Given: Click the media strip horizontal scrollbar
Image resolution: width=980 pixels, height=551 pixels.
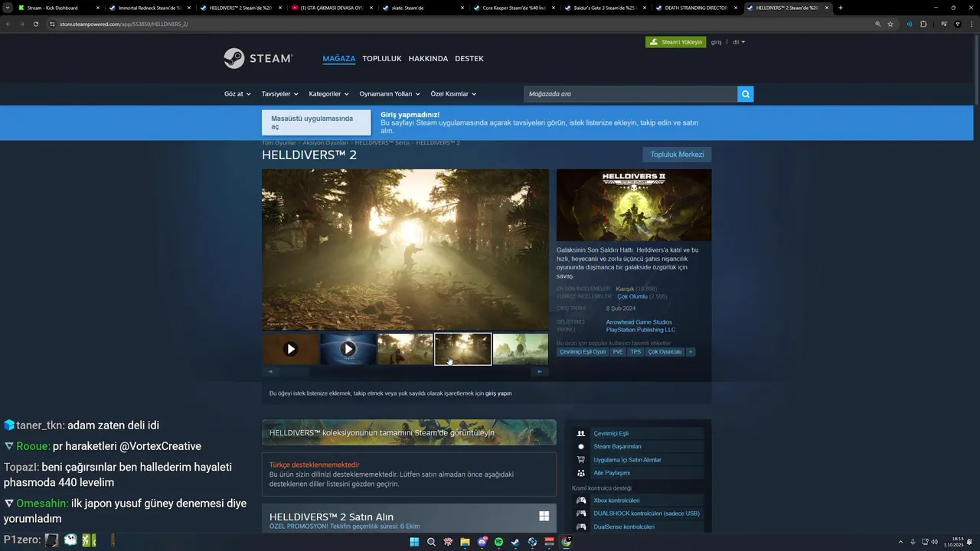Looking at the screenshot, I should tap(405, 372).
